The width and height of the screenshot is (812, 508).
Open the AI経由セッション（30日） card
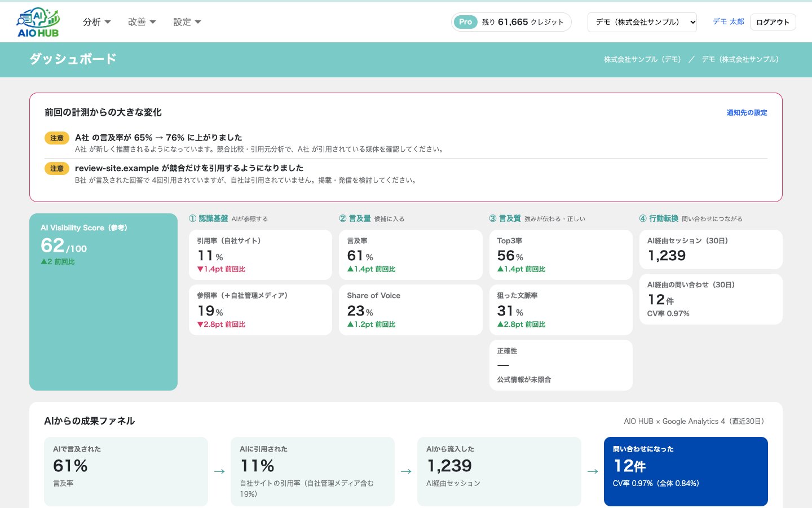[x=711, y=249]
